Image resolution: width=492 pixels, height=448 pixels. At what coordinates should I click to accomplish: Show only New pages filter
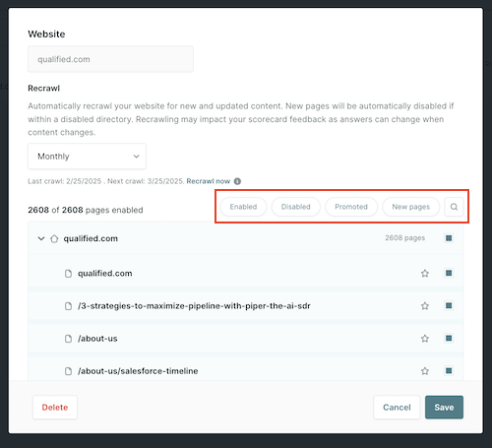410,207
